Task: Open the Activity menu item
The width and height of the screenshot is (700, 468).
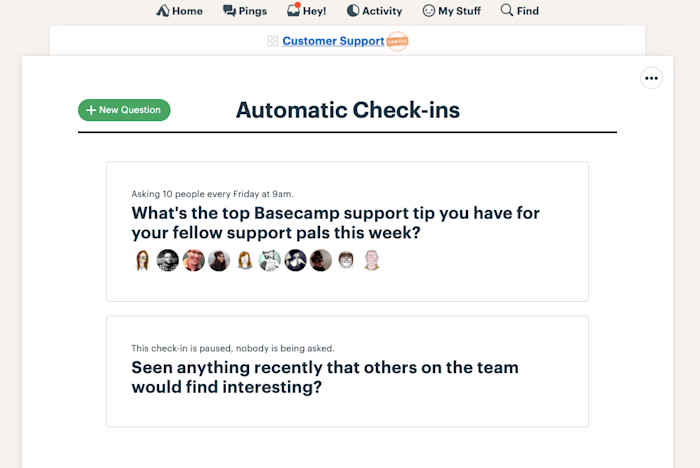Action: [x=374, y=11]
